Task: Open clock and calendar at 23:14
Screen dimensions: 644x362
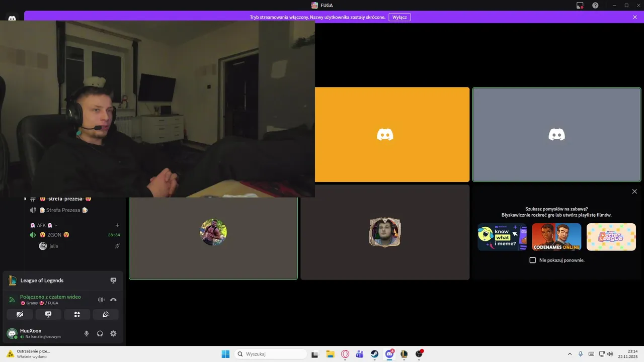Action: point(629,354)
